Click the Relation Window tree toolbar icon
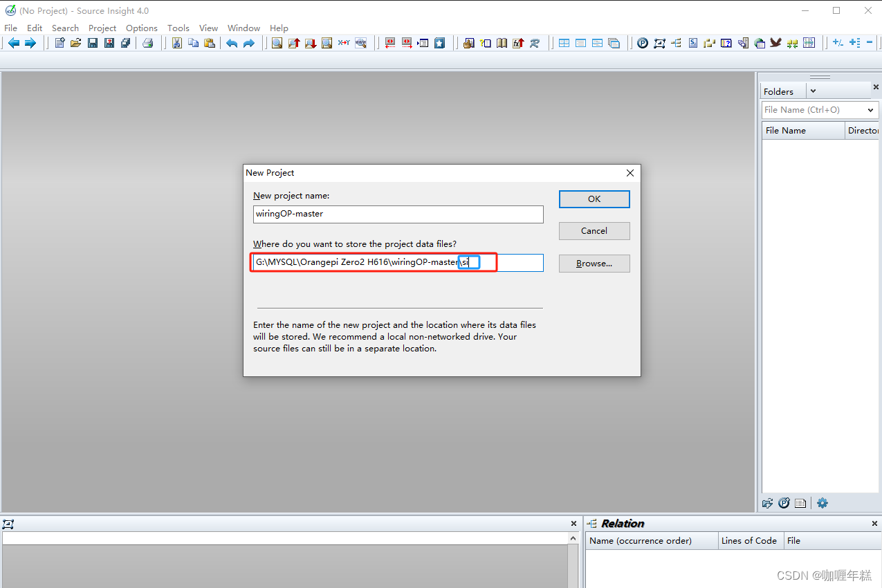 (676, 43)
